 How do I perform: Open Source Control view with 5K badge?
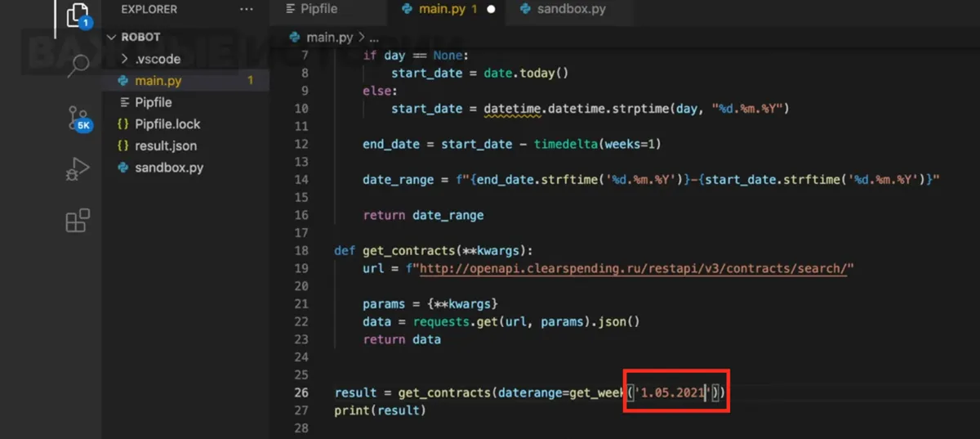click(78, 119)
